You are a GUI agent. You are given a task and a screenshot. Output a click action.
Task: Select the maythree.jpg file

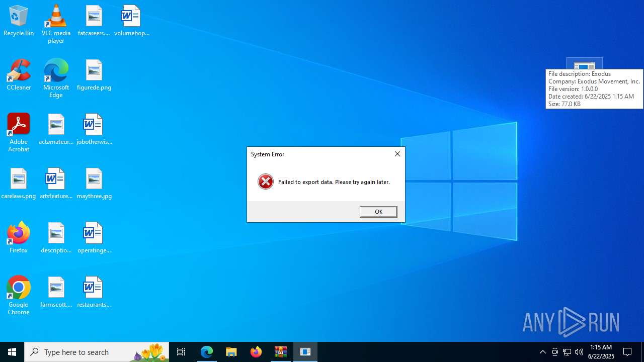tap(94, 184)
